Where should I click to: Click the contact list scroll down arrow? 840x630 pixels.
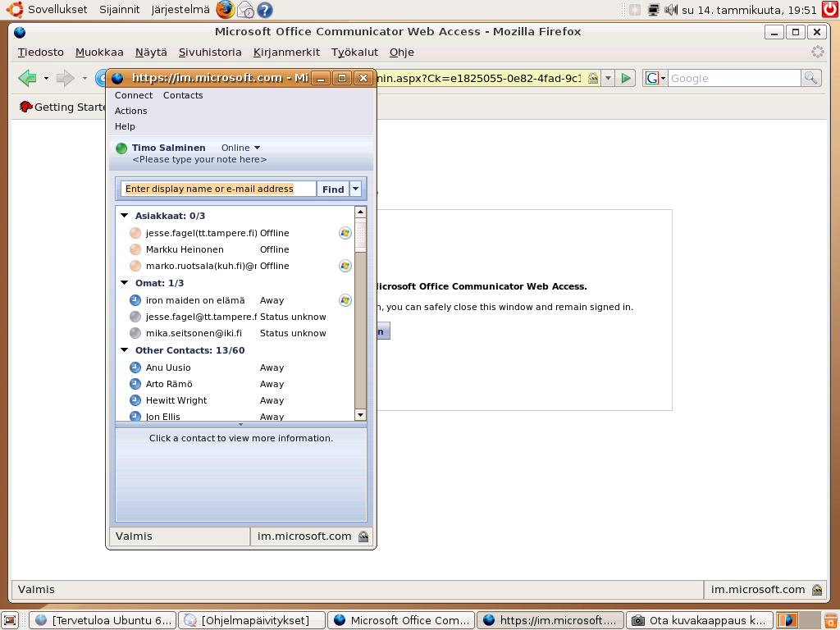[x=361, y=415]
